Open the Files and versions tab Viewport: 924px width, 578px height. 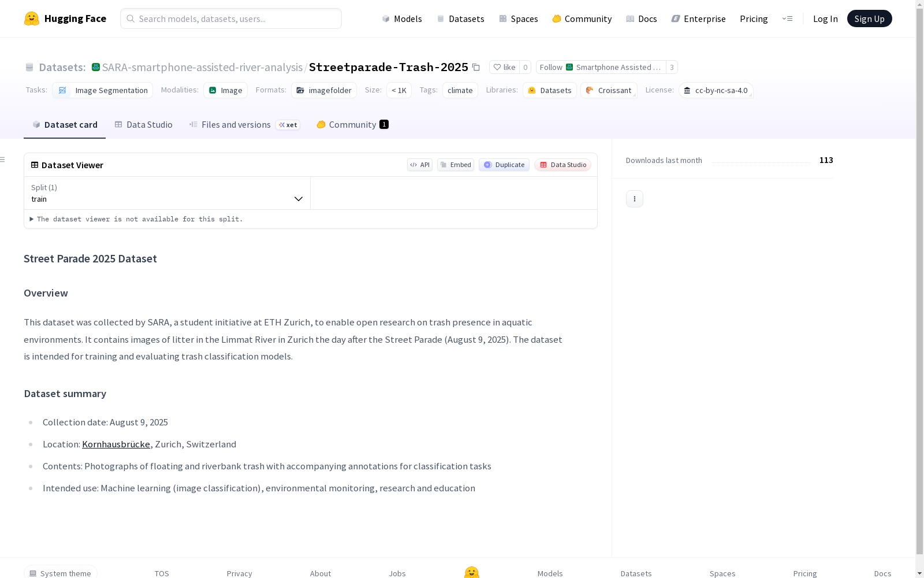(x=244, y=125)
